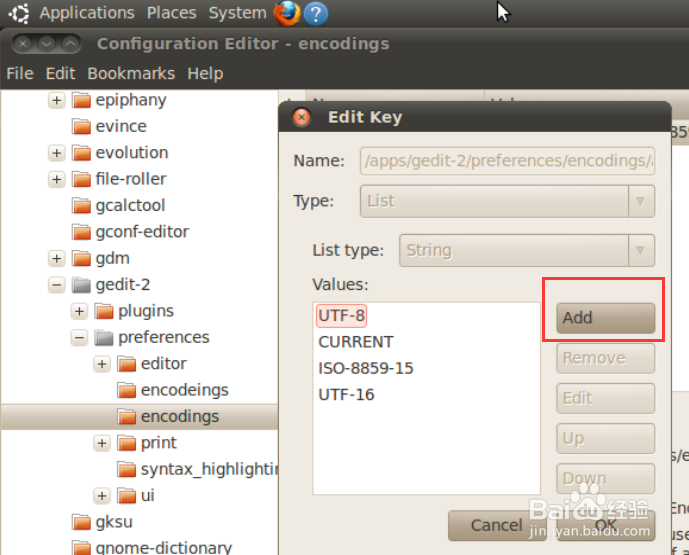Click the evince folder icon

[81, 127]
